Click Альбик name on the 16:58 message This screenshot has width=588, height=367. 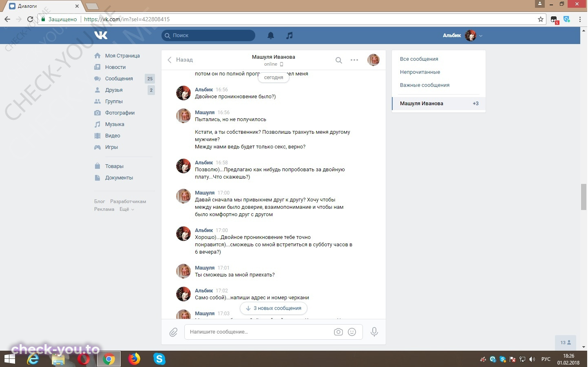pos(204,163)
